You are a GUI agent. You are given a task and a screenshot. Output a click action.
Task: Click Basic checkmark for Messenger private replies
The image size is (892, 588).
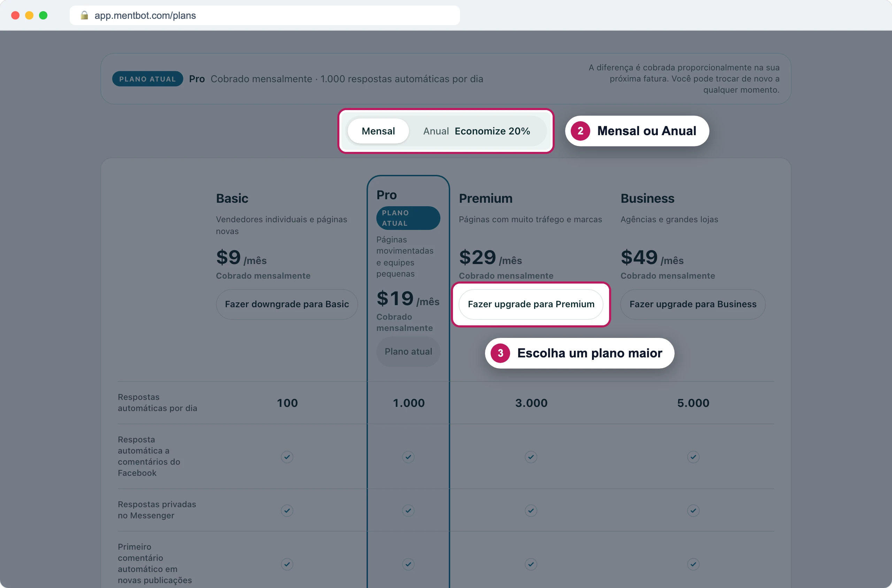(x=287, y=510)
